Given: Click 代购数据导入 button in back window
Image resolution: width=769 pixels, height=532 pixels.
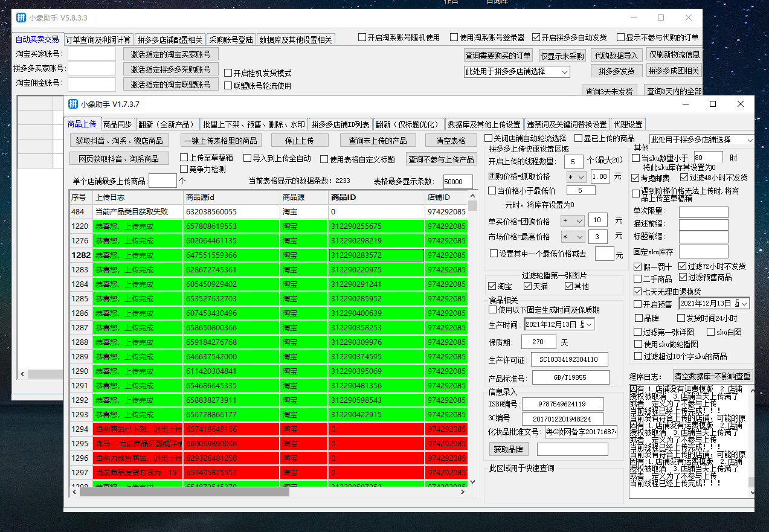Looking at the screenshot, I should coord(616,56).
